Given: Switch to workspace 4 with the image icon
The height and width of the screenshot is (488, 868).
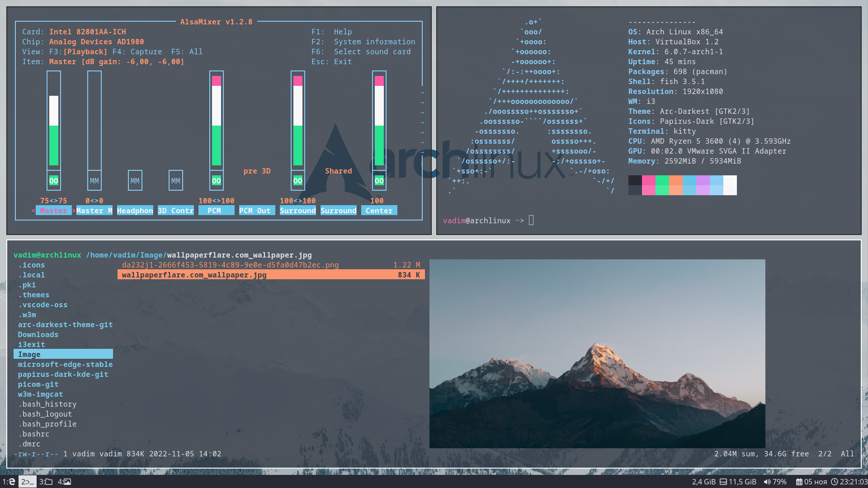Looking at the screenshot, I should tap(64, 481).
